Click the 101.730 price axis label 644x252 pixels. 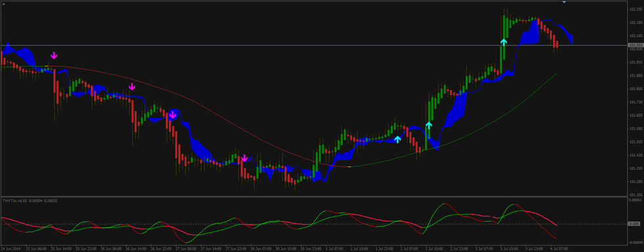(x=635, y=102)
